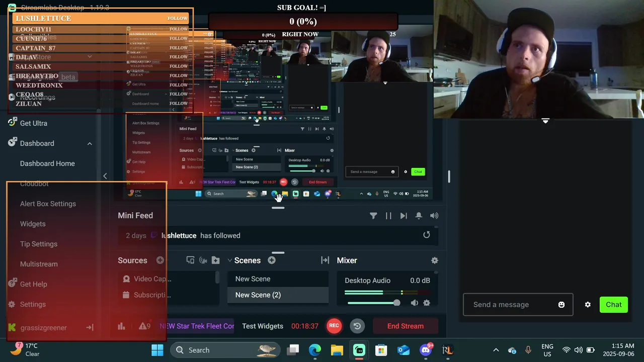Open the Microsoft Store taskbar icon
644x362 pixels.
[x=381, y=350]
